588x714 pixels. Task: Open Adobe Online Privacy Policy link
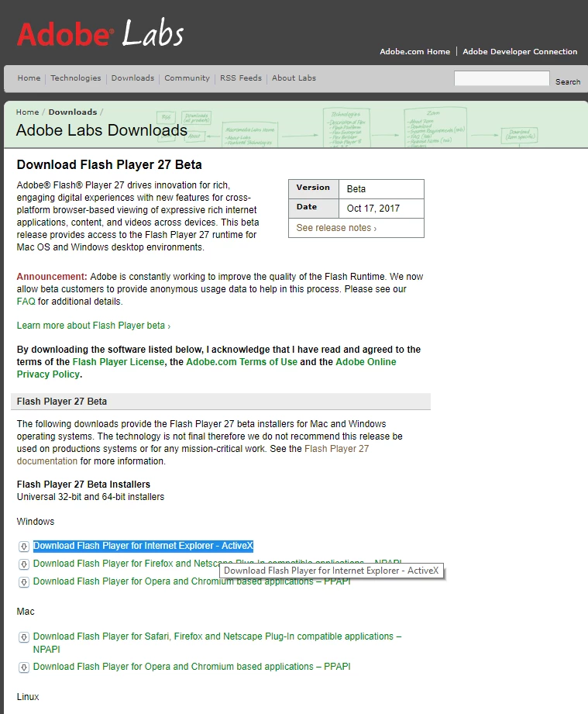207,368
